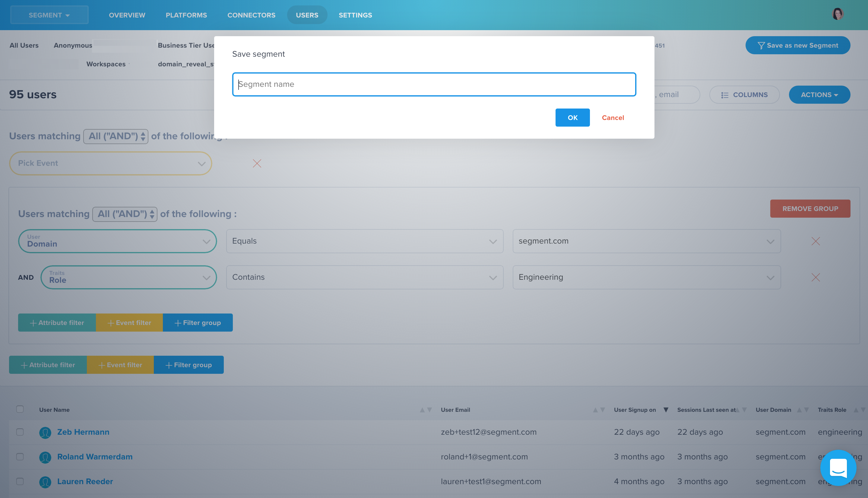Viewport: 868px width, 498px height.
Task: Click email zeb+test12@segment.com
Action: coord(489,432)
